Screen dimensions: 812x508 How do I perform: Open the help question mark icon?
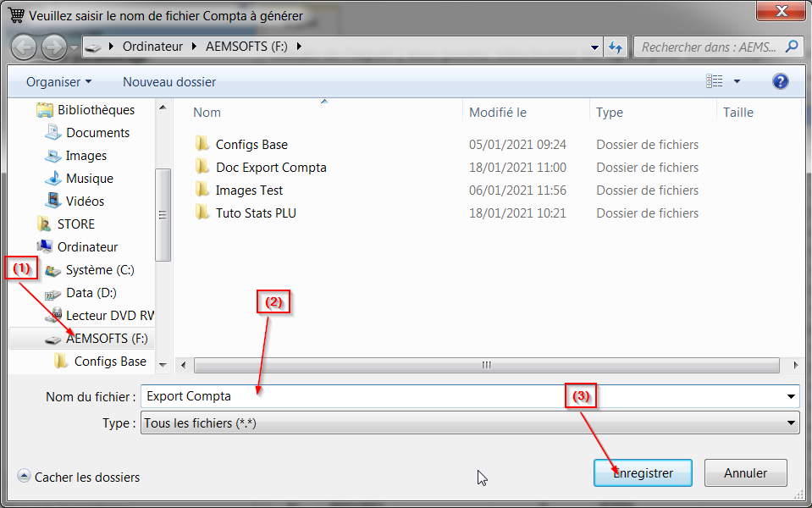click(x=780, y=82)
